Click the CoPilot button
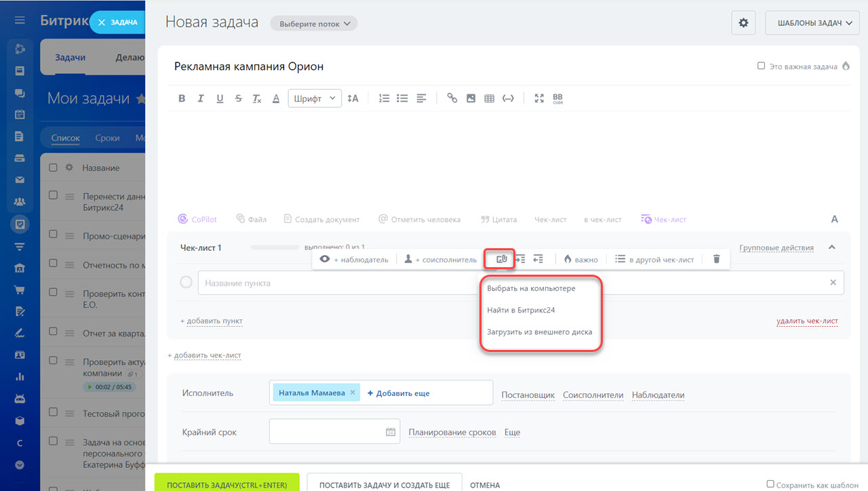The height and width of the screenshot is (491, 868). click(x=197, y=219)
